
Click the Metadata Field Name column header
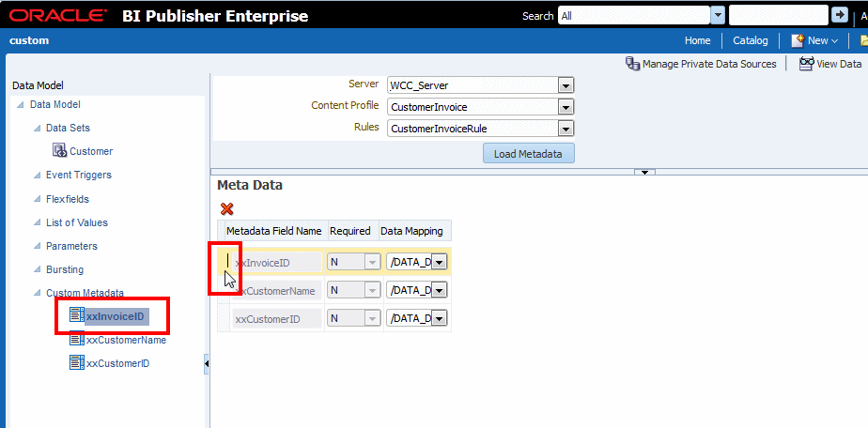click(274, 231)
